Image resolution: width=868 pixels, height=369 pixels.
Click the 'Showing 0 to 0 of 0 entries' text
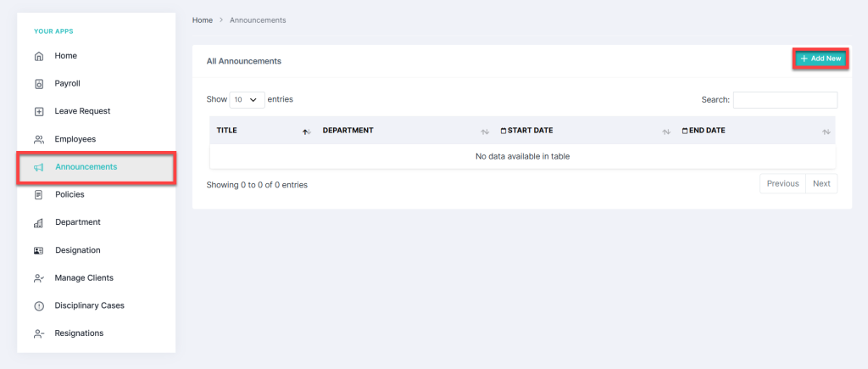257,185
